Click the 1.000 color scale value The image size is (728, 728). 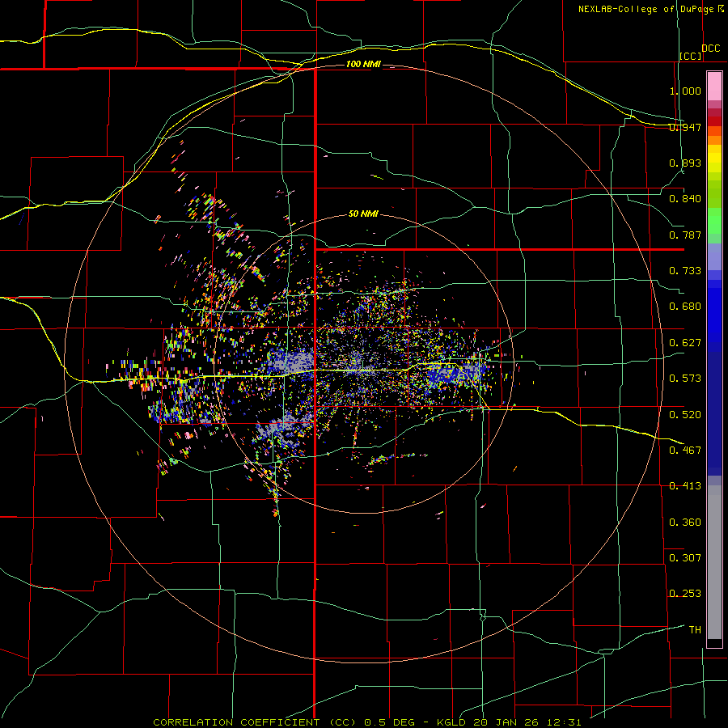click(x=685, y=91)
